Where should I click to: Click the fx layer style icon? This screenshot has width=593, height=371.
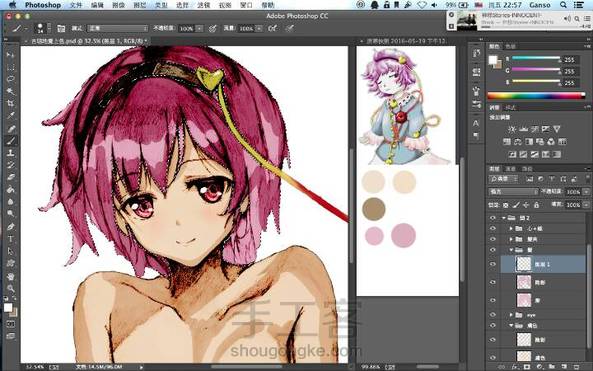click(x=514, y=367)
